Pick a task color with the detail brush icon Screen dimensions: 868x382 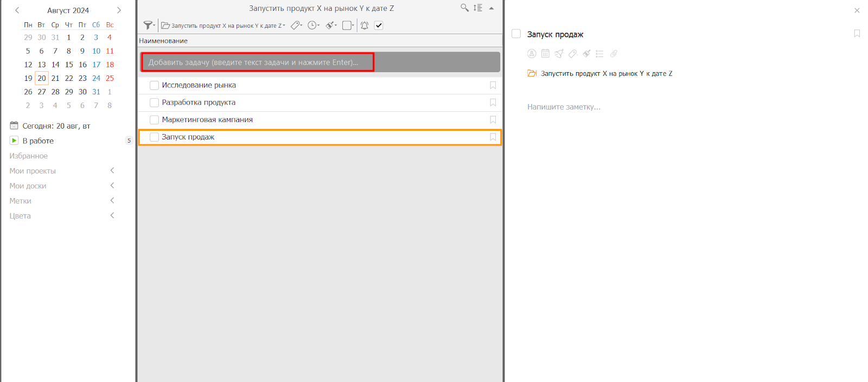[586, 54]
